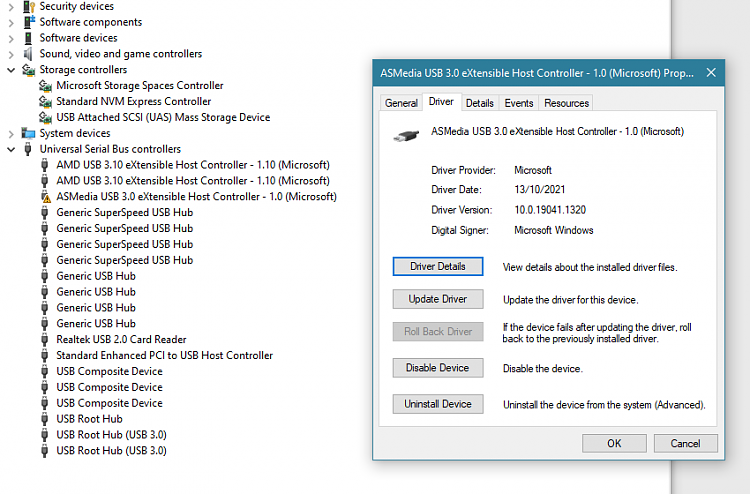Click the Storage controllers category icon
Viewport: 750px width, 494px height.
[x=29, y=70]
